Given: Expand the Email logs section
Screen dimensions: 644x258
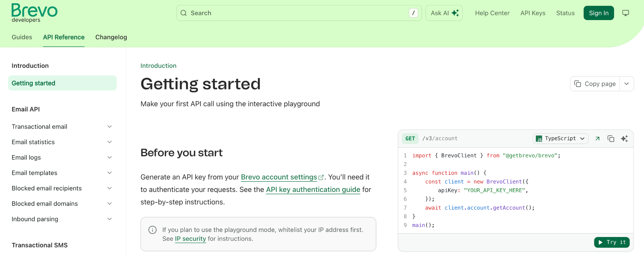Looking at the screenshot, I should tap(110, 157).
